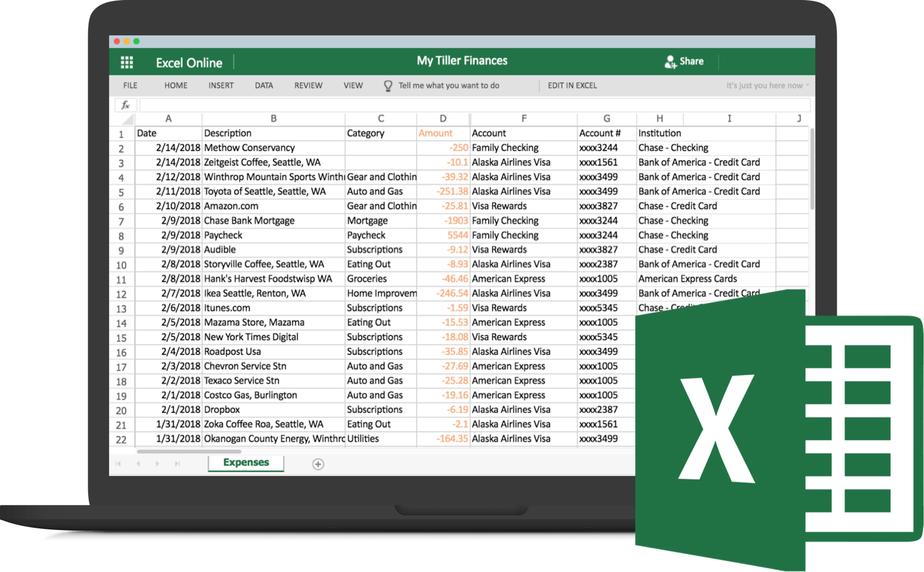Select column G header

pos(607,119)
